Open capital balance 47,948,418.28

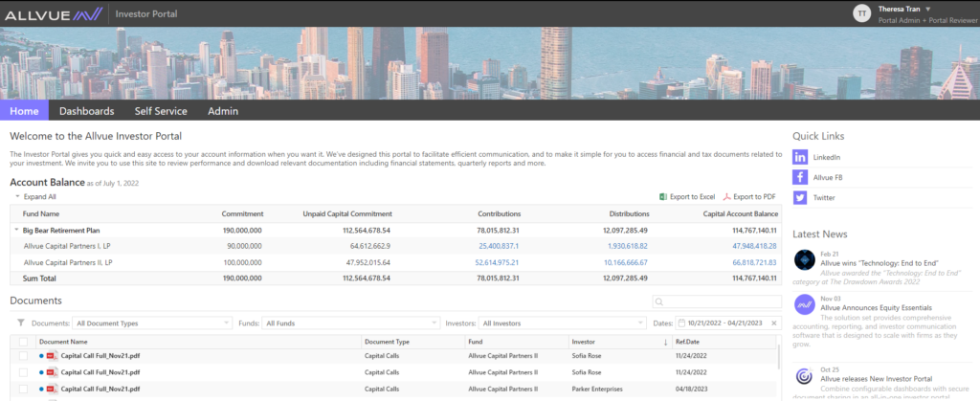coord(754,246)
